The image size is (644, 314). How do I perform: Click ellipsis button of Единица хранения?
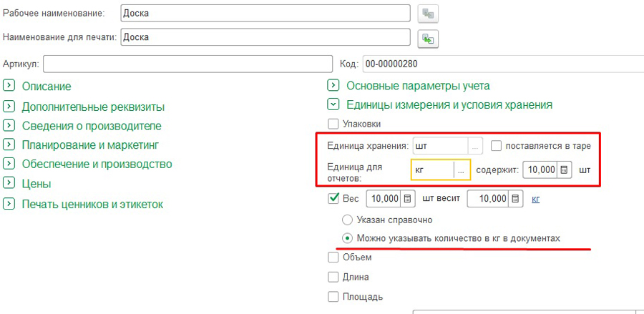pos(476,146)
